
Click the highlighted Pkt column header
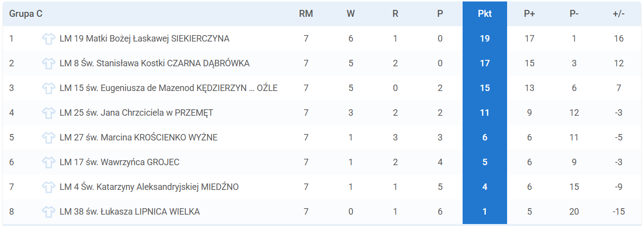(485, 14)
